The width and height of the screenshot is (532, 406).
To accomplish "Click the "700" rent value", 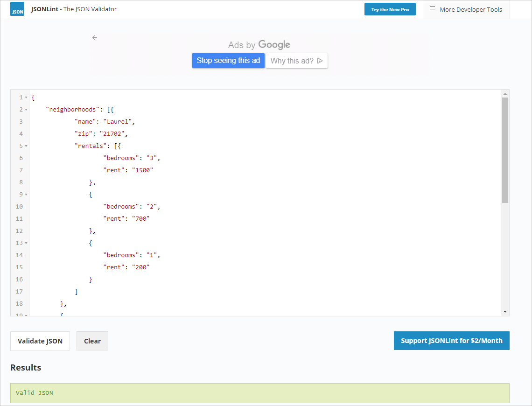I will pos(141,219).
